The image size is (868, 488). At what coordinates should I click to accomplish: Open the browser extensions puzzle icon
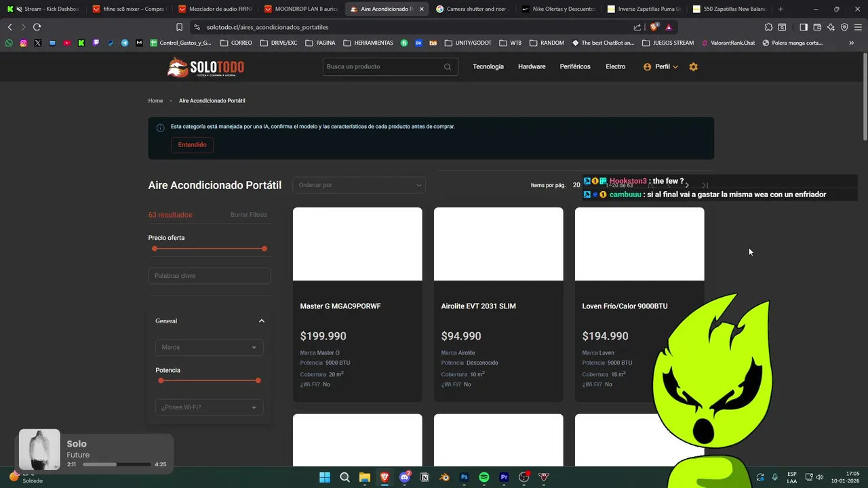[x=768, y=27]
